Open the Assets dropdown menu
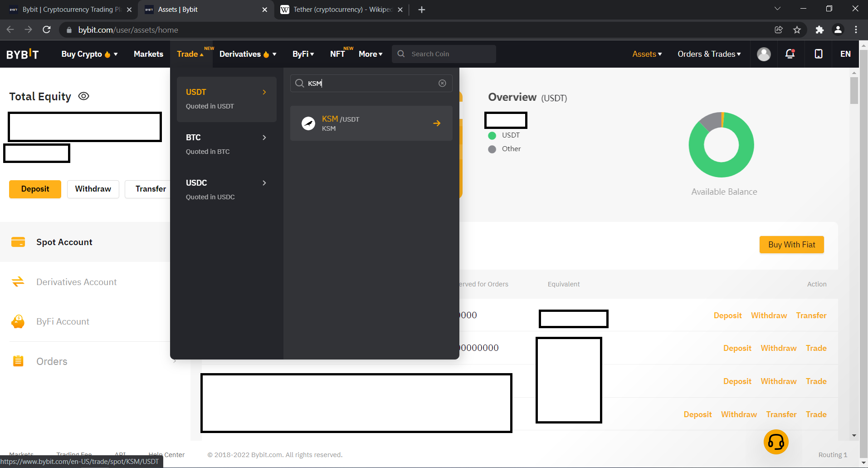Viewport: 868px width, 468px height. (x=647, y=54)
